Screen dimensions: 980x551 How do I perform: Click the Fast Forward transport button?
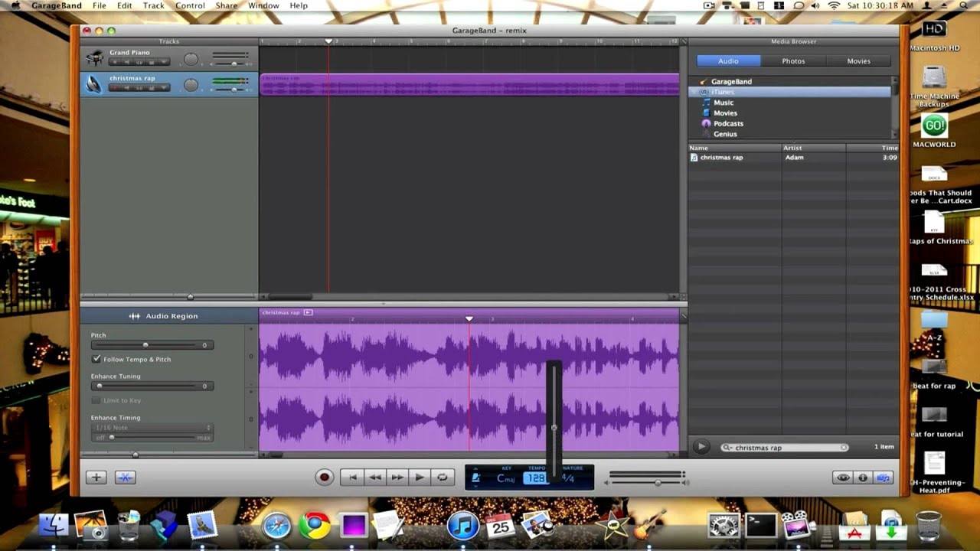click(397, 477)
